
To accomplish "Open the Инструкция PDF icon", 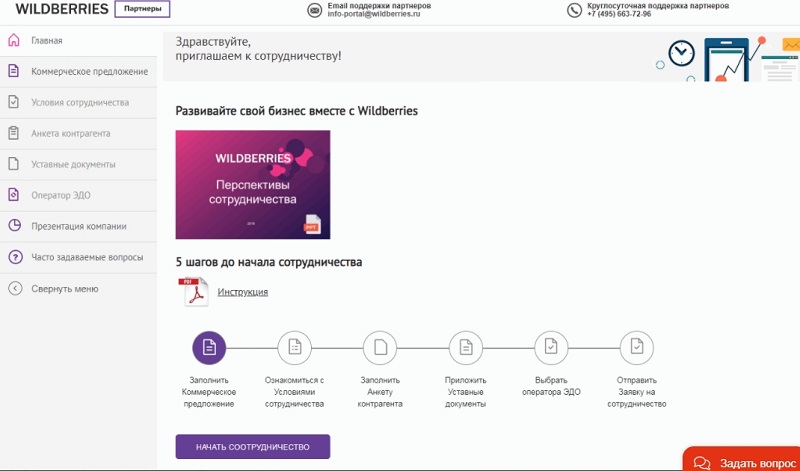I will (193, 291).
